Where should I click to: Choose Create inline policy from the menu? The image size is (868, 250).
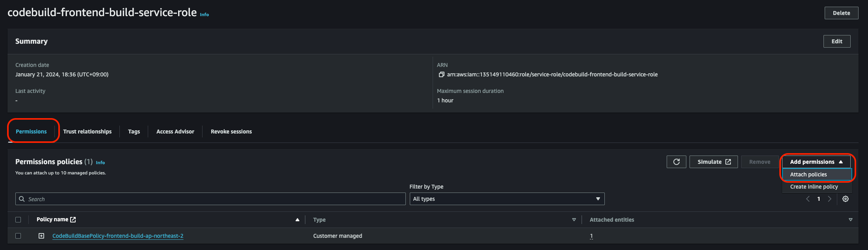point(817,187)
